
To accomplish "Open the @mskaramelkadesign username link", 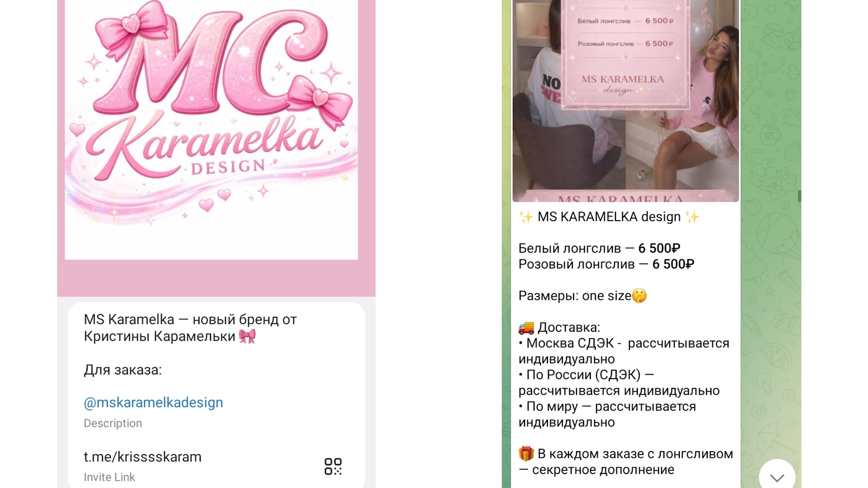I will [x=153, y=402].
